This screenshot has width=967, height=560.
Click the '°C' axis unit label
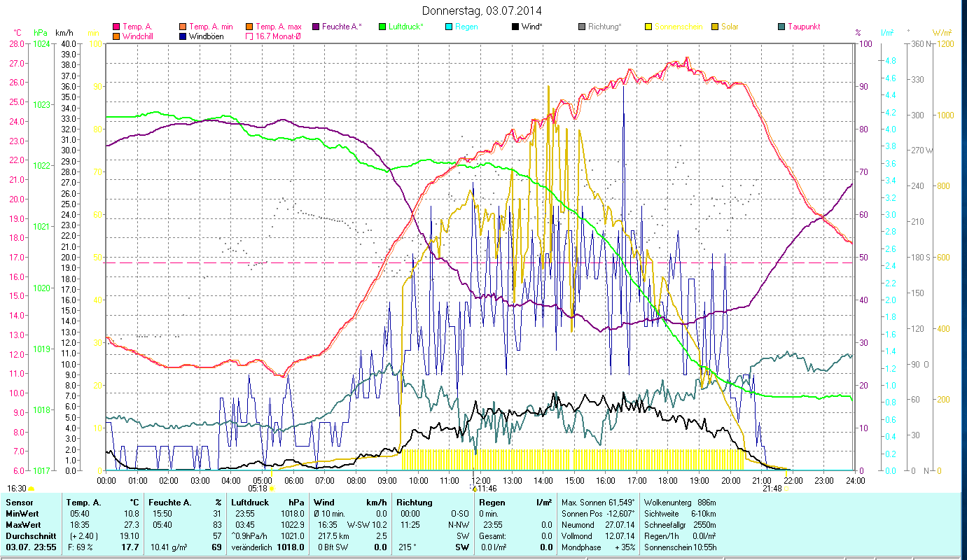[18, 33]
